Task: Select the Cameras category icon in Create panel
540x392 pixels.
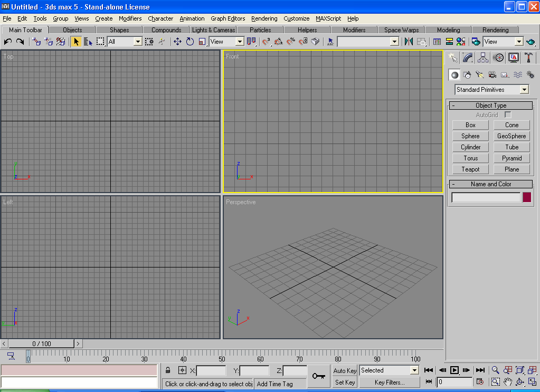Action: pos(492,75)
